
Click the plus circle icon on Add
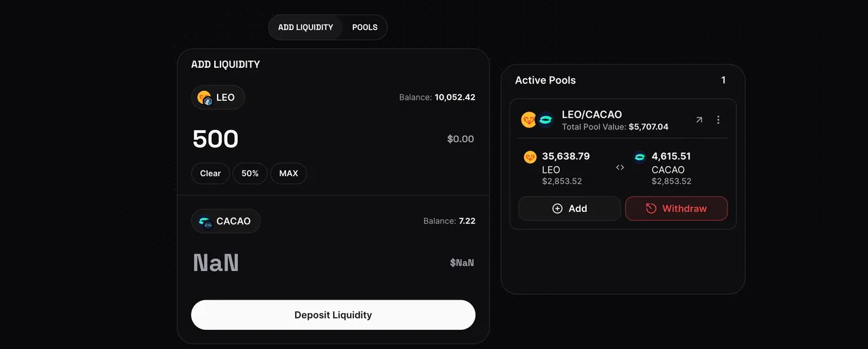[557, 209]
